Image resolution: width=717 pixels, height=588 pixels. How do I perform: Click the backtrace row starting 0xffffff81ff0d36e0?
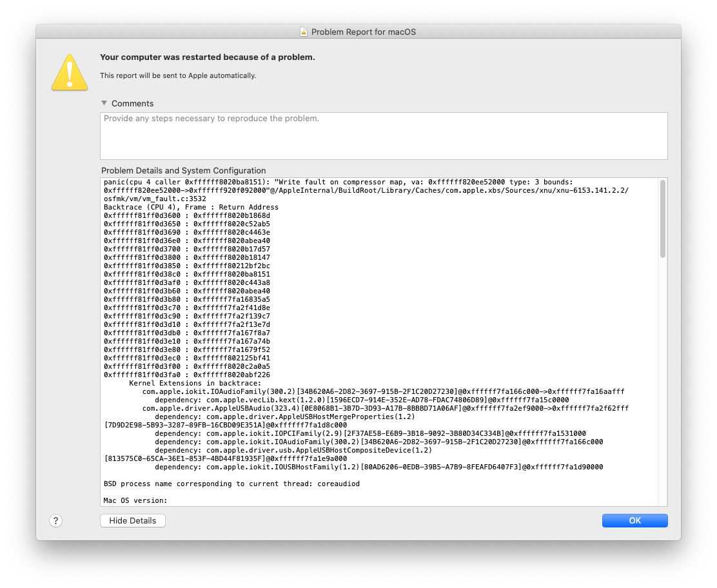(187, 240)
